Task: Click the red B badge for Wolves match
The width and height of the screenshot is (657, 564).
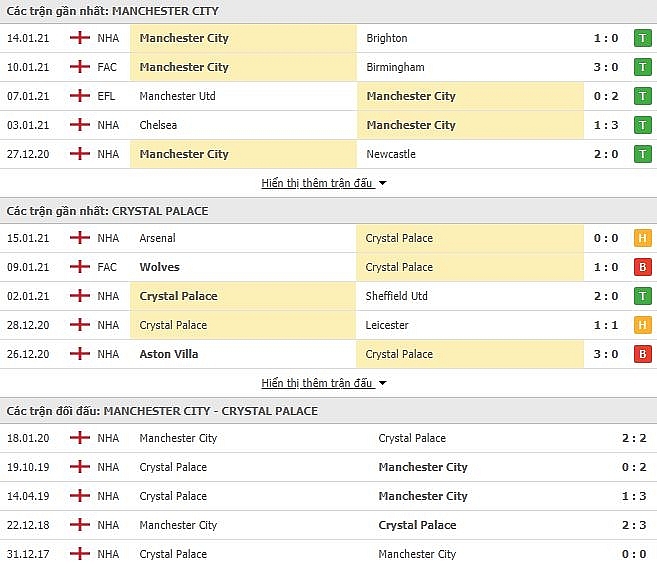Action: pyautogui.click(x=642, y=267)
